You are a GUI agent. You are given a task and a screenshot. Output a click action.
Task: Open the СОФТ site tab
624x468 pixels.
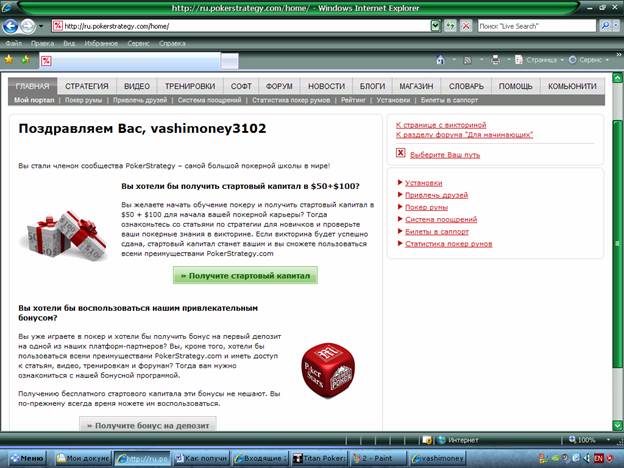click(241, 86)
